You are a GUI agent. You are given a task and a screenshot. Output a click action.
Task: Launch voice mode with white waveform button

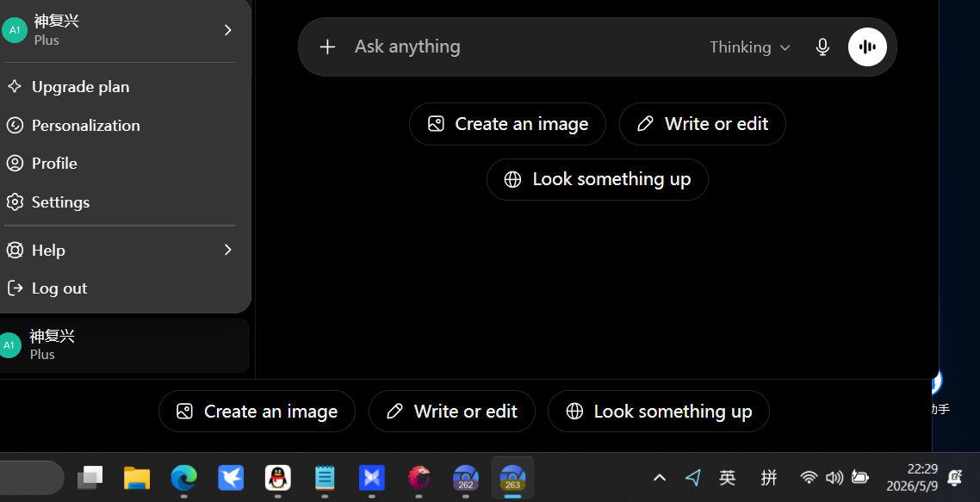coord(867,46)
